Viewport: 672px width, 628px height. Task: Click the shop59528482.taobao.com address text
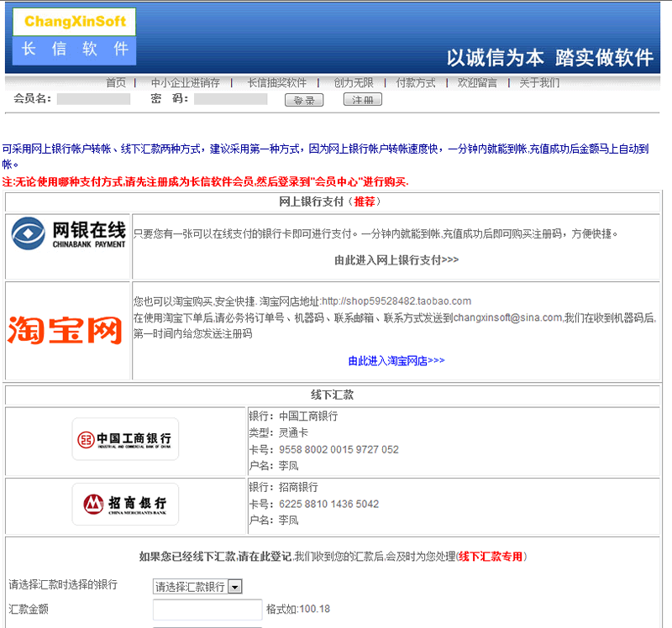396,301
